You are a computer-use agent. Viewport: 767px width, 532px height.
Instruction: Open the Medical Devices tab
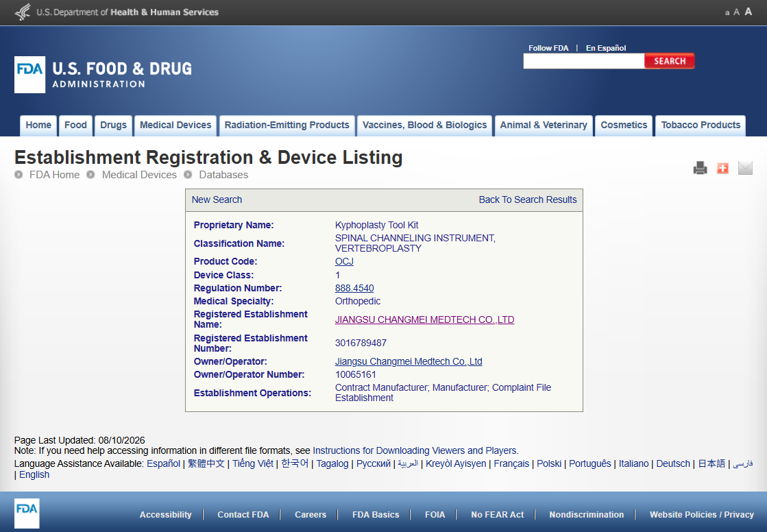[x=175, y=125]
